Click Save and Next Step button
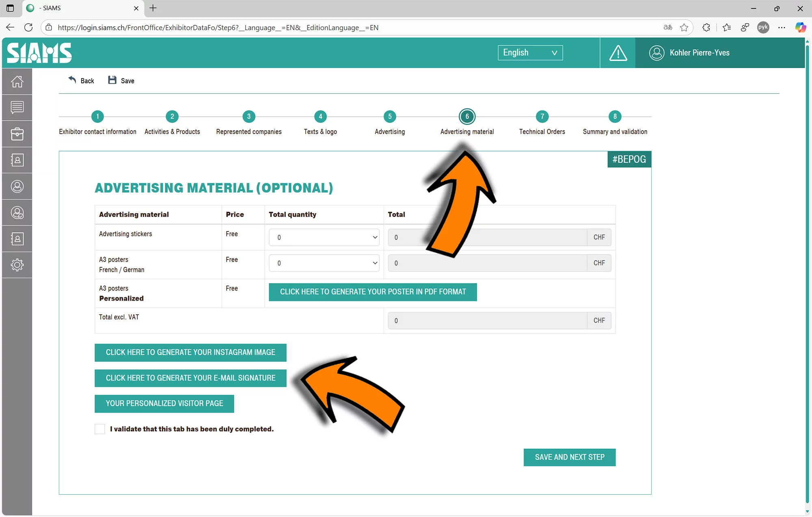812x517 pixels. 569,457
